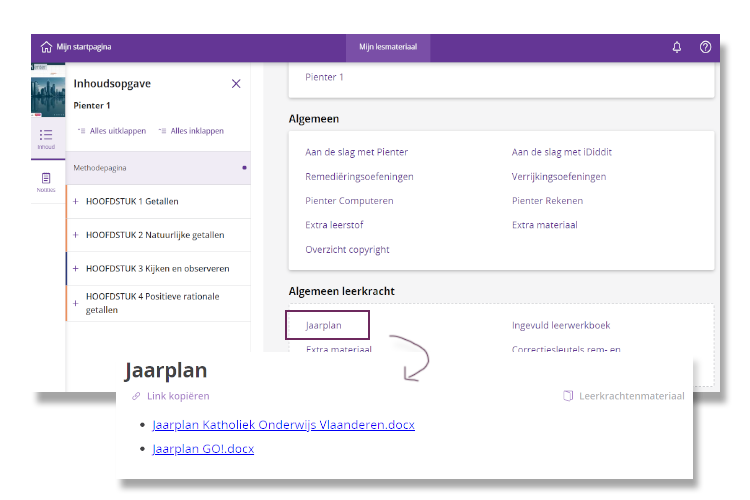Open the Notities icon in sidebar
Viewport: 750px width, 500px height.
coord(46,178)
